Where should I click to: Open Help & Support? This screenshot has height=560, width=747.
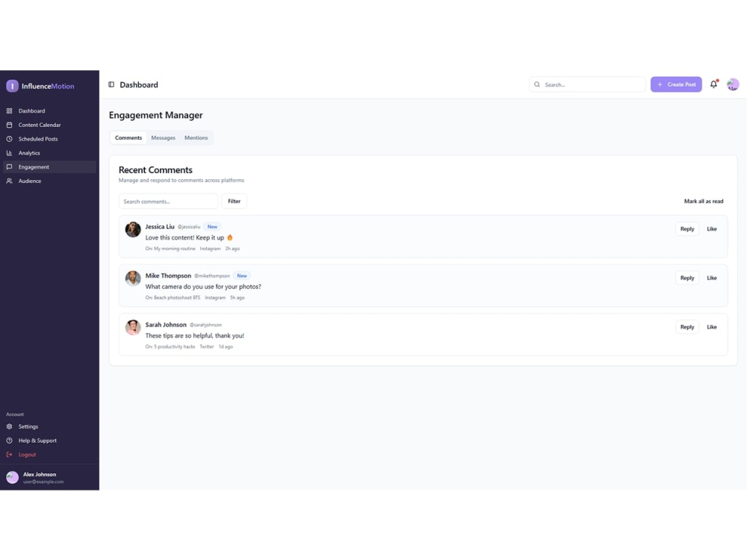point(49,441)
